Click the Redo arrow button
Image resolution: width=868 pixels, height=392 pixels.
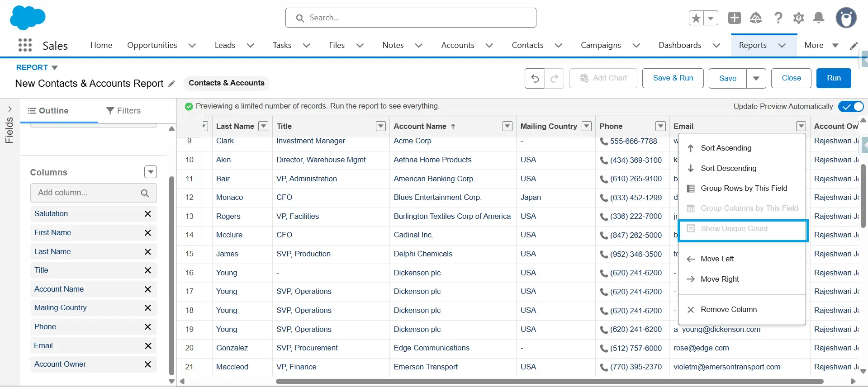click(554, 78)
